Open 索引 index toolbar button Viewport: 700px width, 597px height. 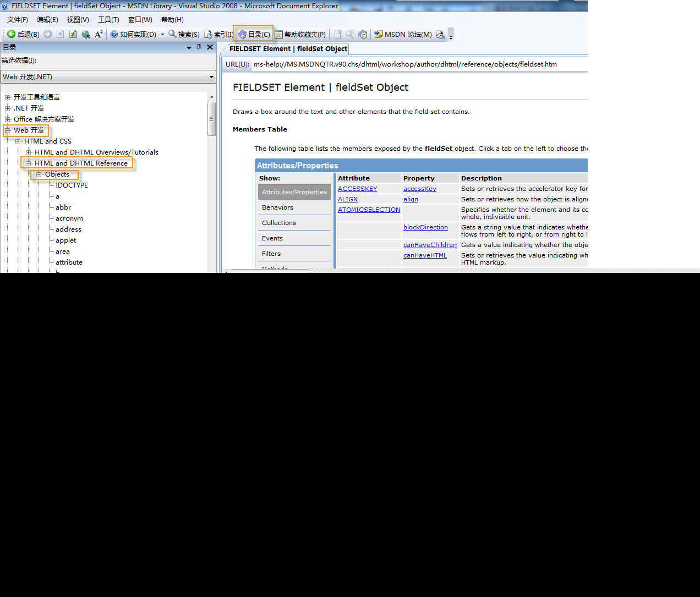(218, 34)
